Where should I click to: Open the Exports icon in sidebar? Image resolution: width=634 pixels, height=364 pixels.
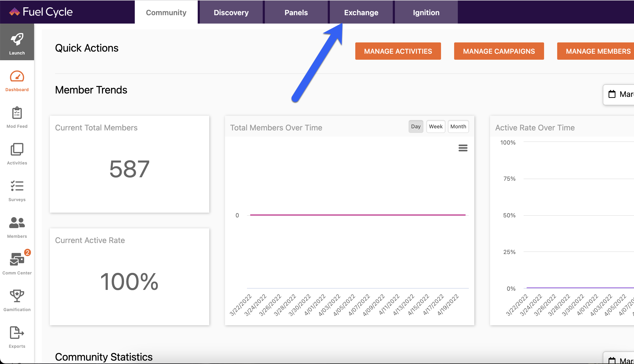[17, 333]
